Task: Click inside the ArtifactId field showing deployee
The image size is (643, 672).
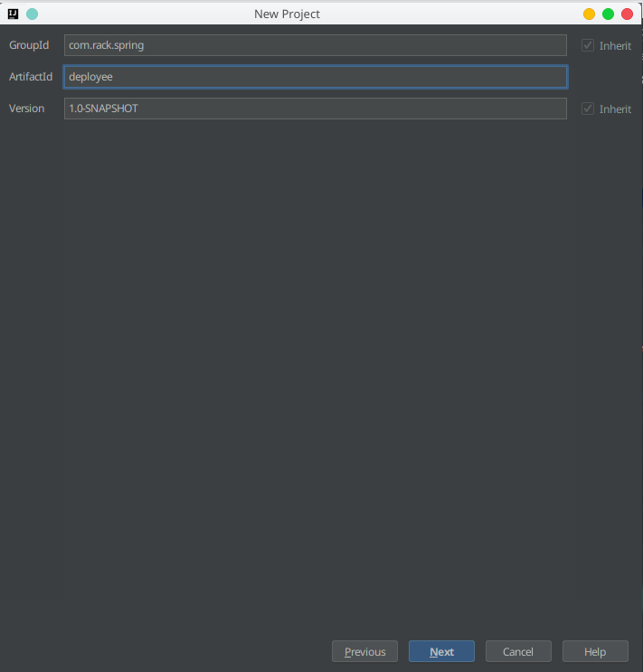Action: point(315,77)
